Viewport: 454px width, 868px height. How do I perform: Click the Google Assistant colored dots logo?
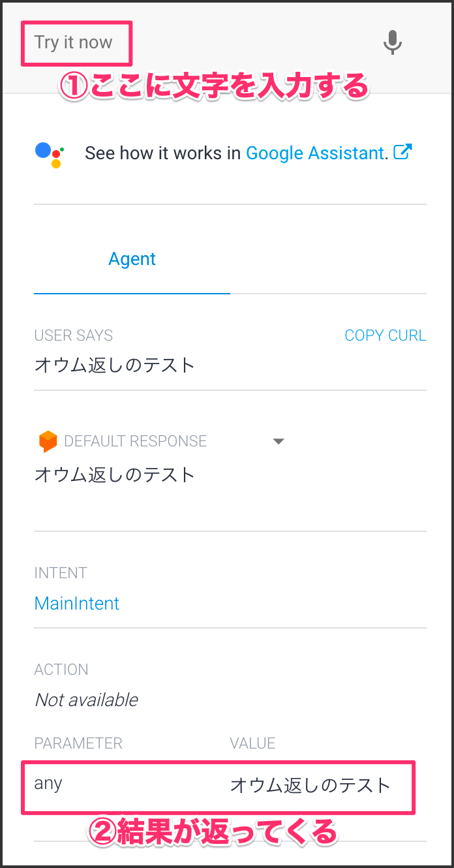pos(49,154)
